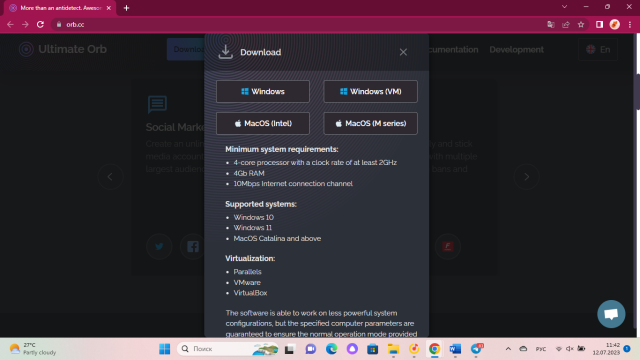The width and height of the screenshot is (640, 360).
Task: Download the MacOS (M series) build
Action: [370, 123]
